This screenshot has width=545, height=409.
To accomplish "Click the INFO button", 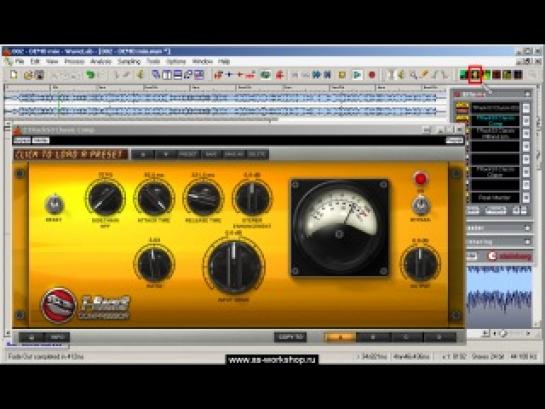I will pyautogui.click(x=57, y=337).
